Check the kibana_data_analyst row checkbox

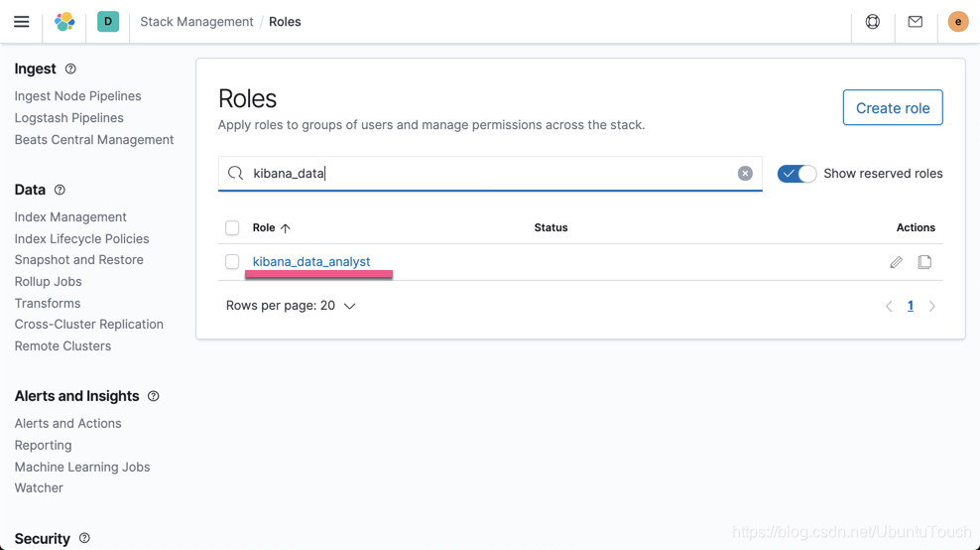(232, 261)
